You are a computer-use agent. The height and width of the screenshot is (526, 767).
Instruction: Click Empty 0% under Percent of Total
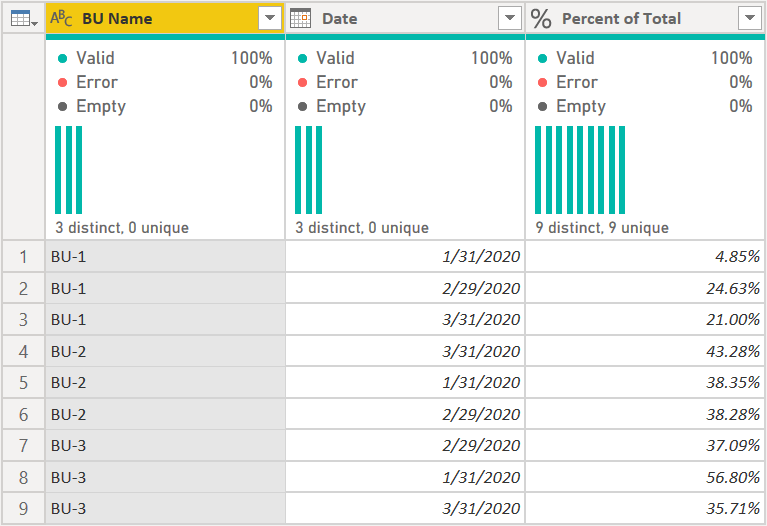tap(645, 106)
